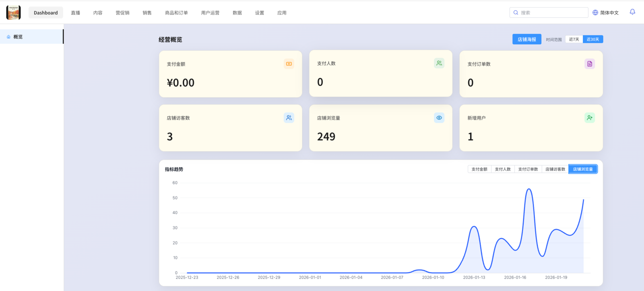Click the 支付订单数 document icon
Image resolution: width=644 pixels, height=291 pixels.
(590, 64)
